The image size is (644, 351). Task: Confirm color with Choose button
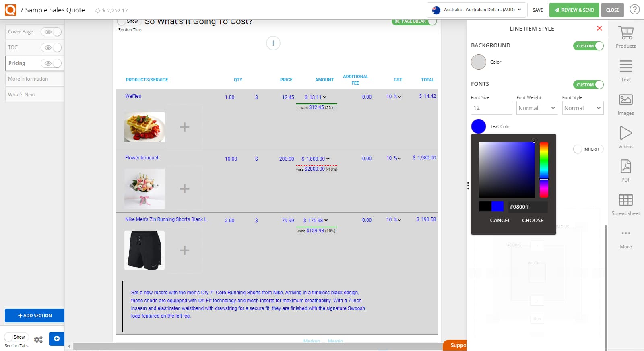pos(533,220)
